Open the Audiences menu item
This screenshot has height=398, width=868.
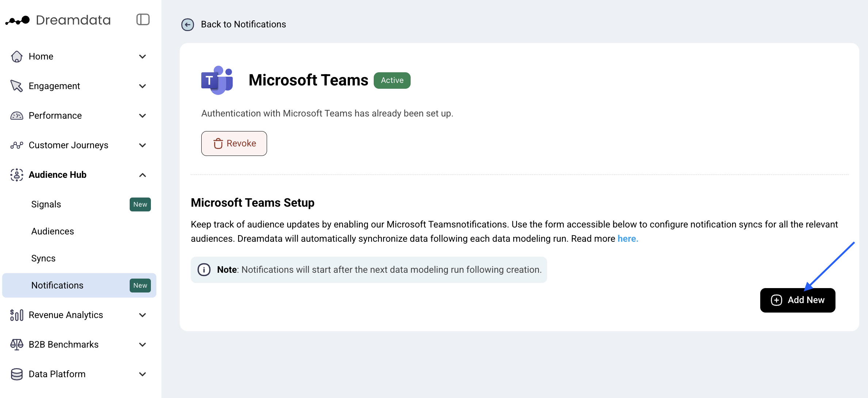(79, 231)
